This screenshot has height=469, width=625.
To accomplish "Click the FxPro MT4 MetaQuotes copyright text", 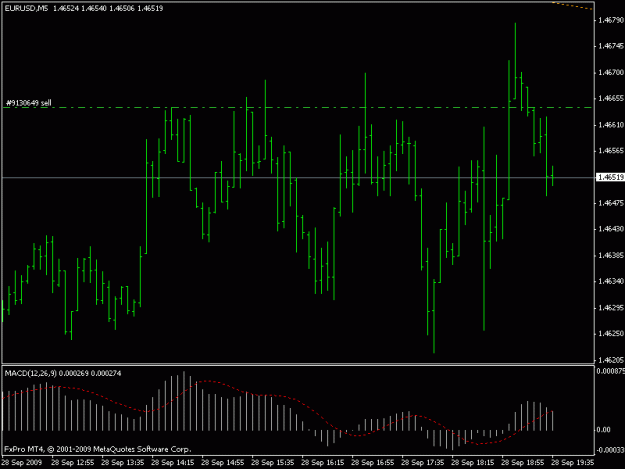I will click(x=98, y=449).
